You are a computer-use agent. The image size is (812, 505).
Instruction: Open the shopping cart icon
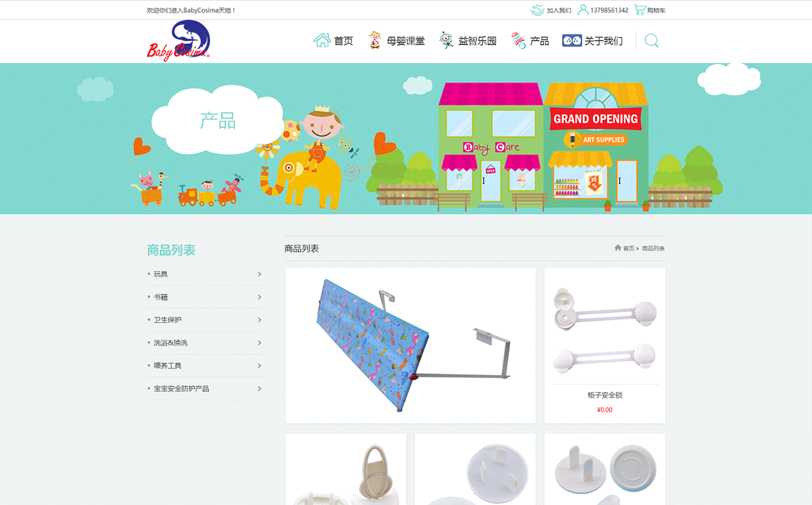(640, 10)
